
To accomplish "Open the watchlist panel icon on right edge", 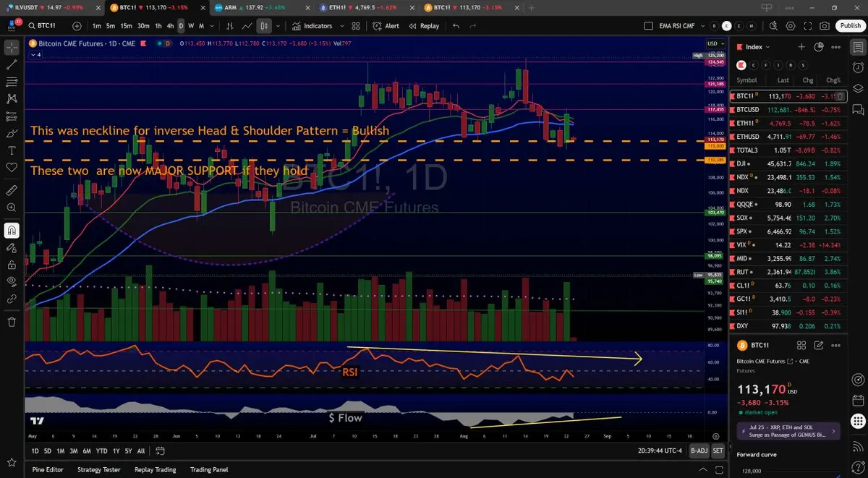I will [858, 48].
